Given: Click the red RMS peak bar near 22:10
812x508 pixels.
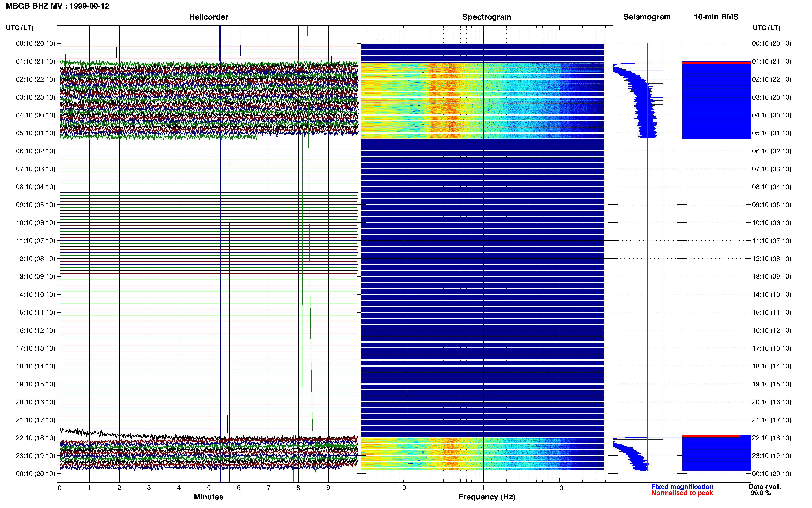Looking at the screenshot, I should pyautogui.click(x=711, y=436).
